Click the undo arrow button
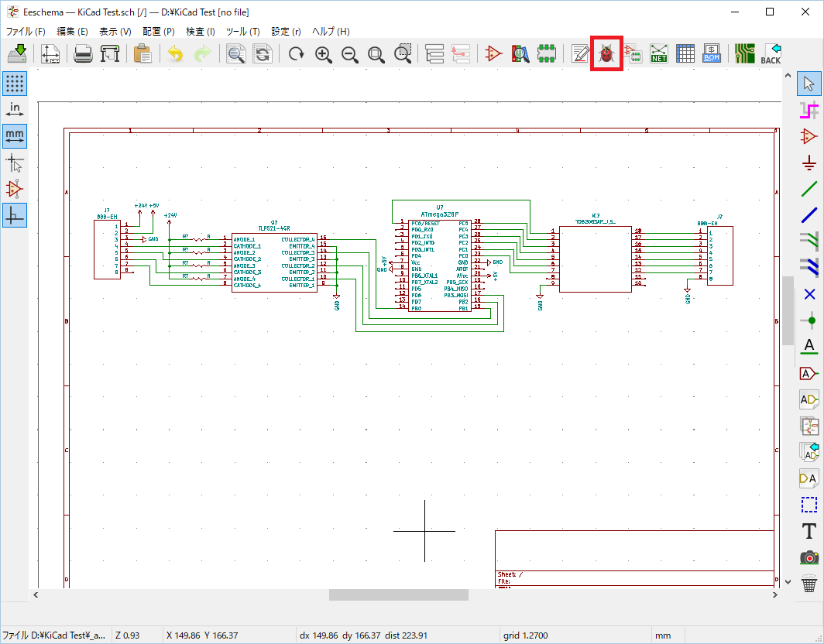The height and width of the screenshot is (644, 824). click(x=175, y=53)
